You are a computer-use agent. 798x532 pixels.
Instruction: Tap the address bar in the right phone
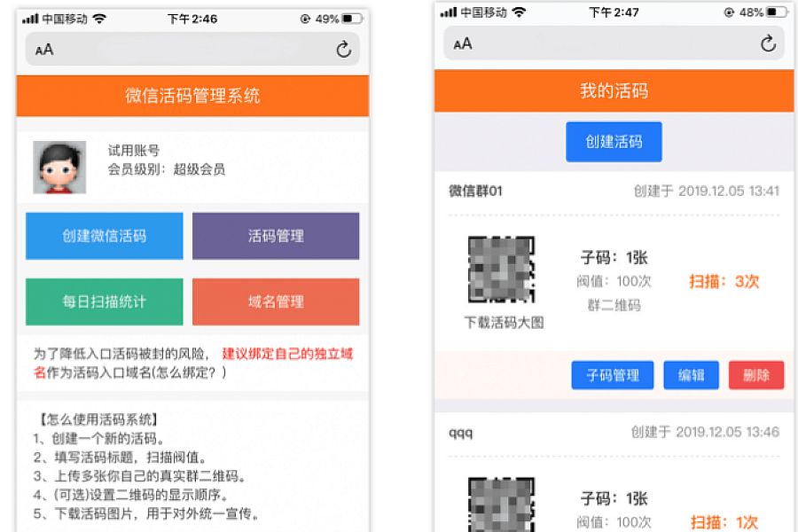[614, 43]
